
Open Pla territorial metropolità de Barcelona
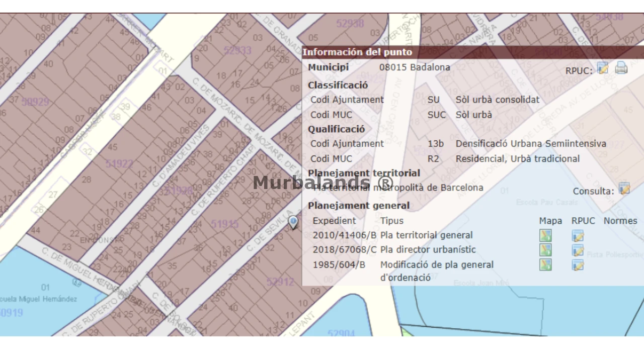(x=397, y=188)
